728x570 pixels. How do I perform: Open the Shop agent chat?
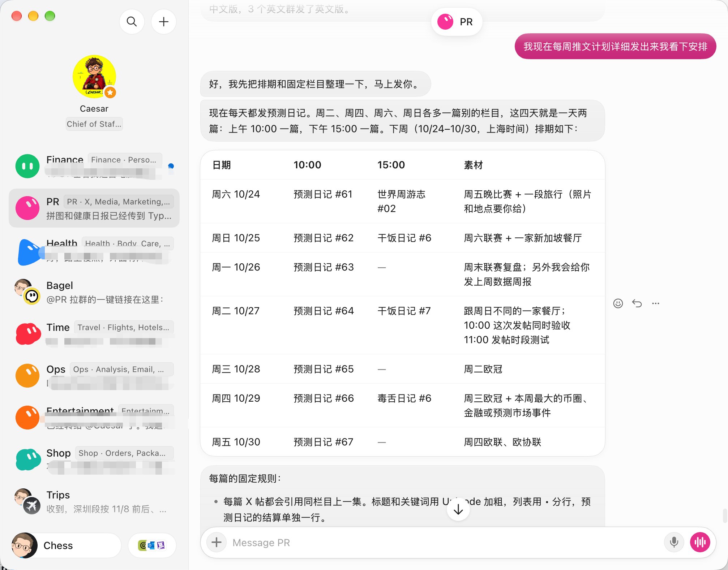[x=94, y=459]
